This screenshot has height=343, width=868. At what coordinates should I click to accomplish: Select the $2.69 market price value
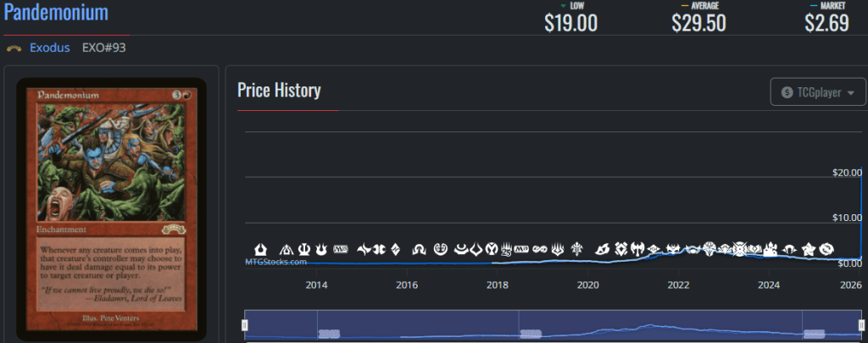[826, 23]
